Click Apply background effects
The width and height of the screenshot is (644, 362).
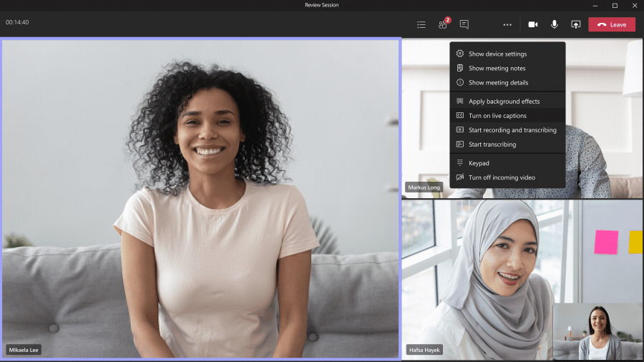click(x=504, y=101)
